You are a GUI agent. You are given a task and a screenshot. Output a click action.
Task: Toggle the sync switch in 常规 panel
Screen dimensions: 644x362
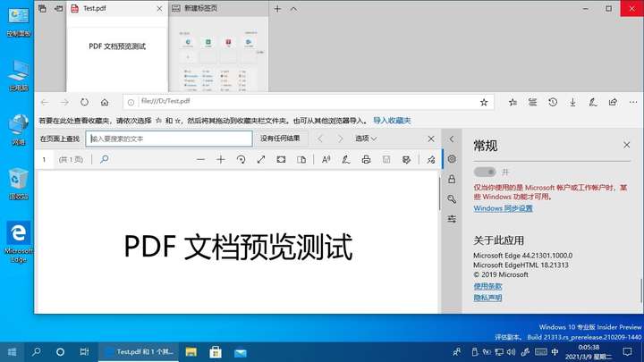[x=485, y=172]
